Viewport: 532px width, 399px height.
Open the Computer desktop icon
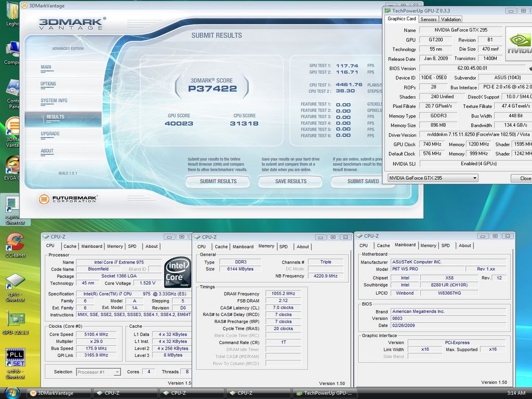[x=12, y=53]
